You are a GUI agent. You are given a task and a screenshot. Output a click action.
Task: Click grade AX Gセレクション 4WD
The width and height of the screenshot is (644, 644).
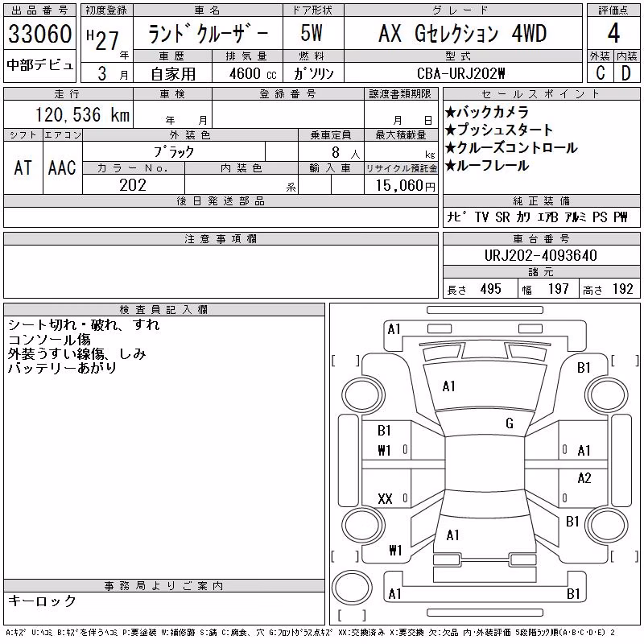tap(463, 33)
